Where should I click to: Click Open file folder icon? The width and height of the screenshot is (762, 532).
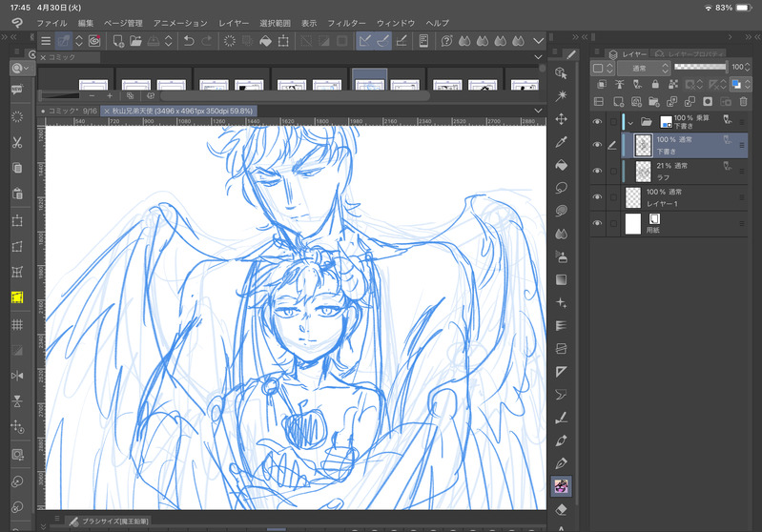pyautogui.click(x=135, y=41)
